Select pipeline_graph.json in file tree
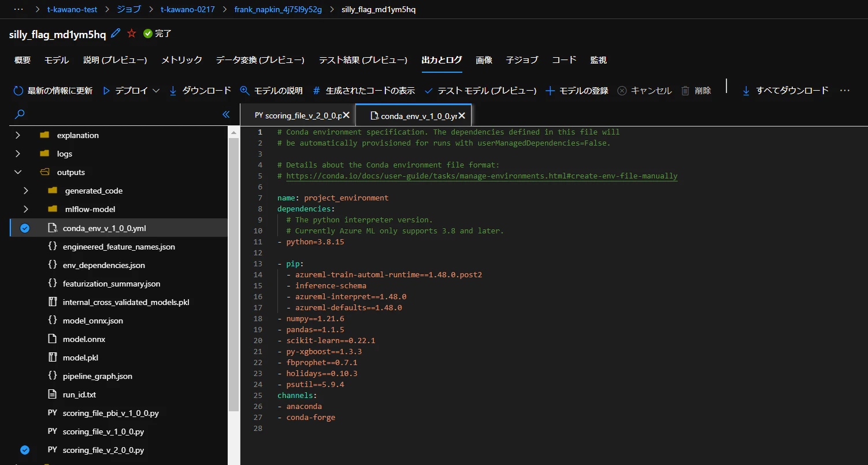 point(98,376)
